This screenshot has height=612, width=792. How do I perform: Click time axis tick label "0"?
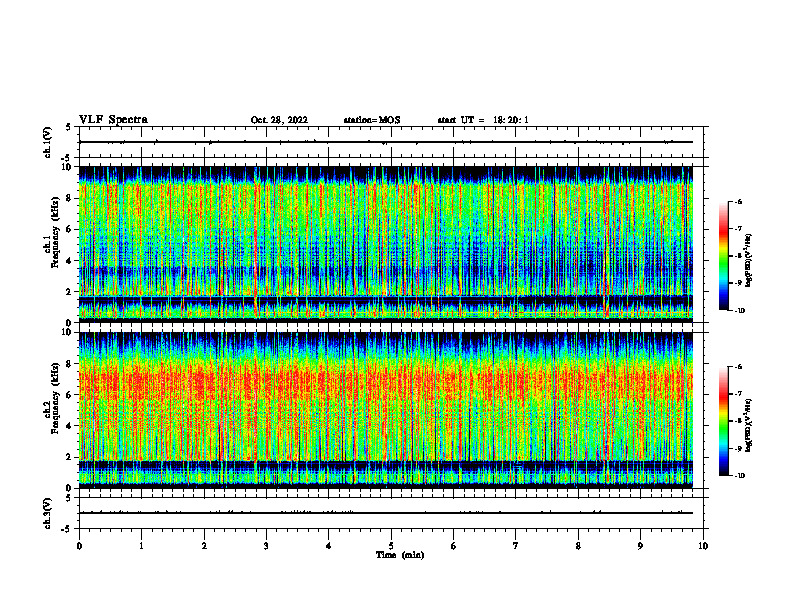tap(79, 546)
